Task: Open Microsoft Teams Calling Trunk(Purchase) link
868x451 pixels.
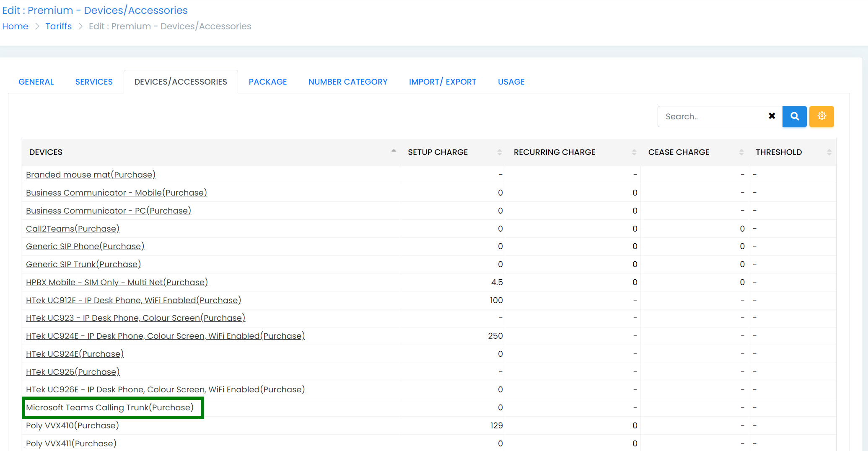Action: (x=110, y=407)
